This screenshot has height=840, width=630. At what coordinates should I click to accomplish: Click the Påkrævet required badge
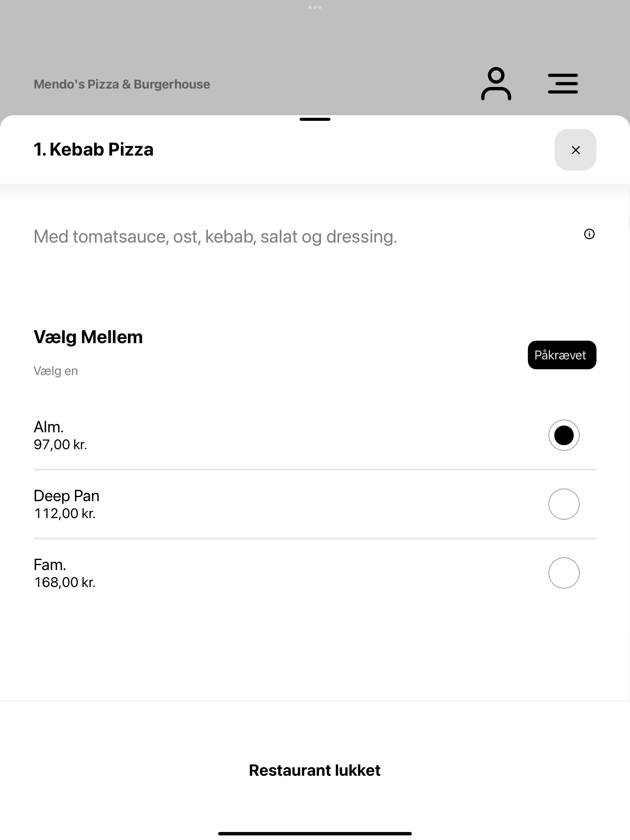pos(562,355)
